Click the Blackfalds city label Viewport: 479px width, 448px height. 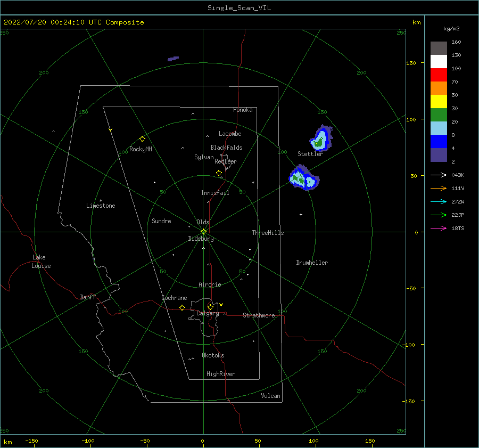pyautogui.click(x=226, y=148)
